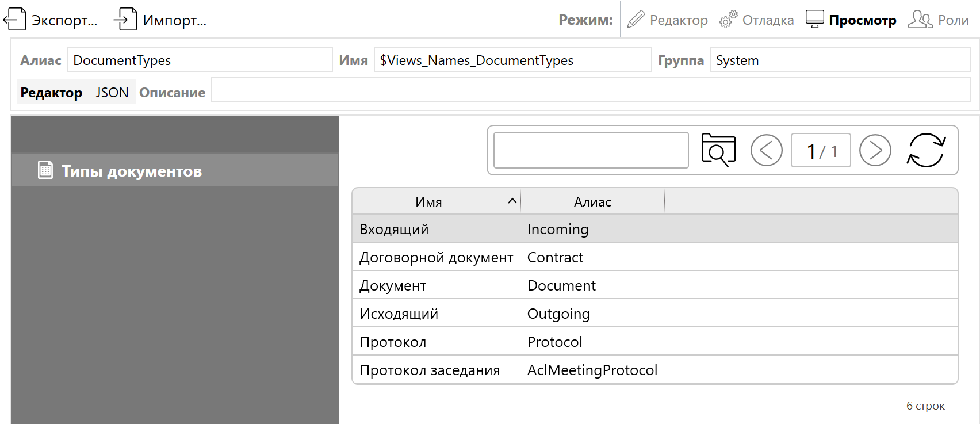Click the folder search icon
Viewport: 980px width, 424px height.
pos(718,150)
